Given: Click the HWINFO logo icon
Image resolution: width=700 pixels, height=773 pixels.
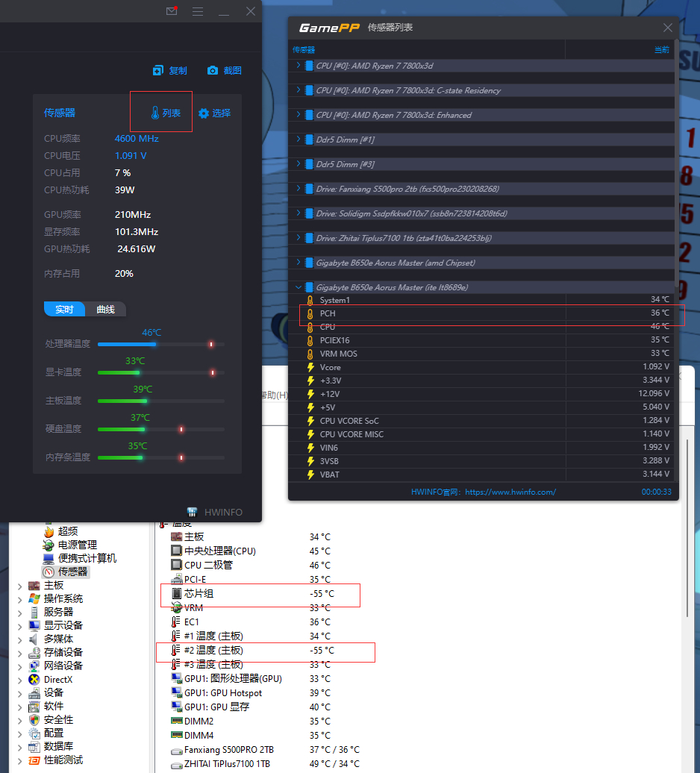Looking at the screenshot, I should pos(192,512).
